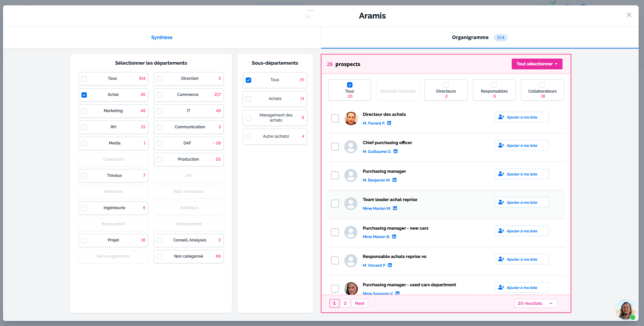The height and width of the screenshot is (326, 644).
Task: Switch to the Synthèse tab
Action: coord(162,37)
